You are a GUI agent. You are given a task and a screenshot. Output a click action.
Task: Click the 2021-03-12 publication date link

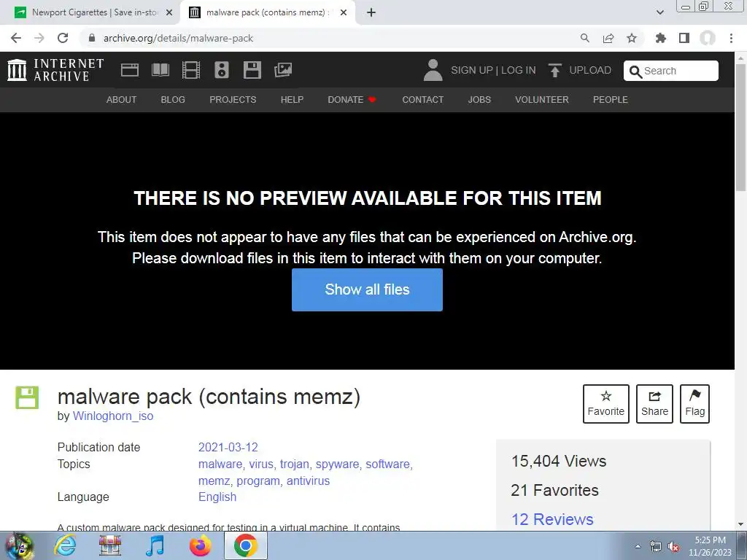[228, 447]
